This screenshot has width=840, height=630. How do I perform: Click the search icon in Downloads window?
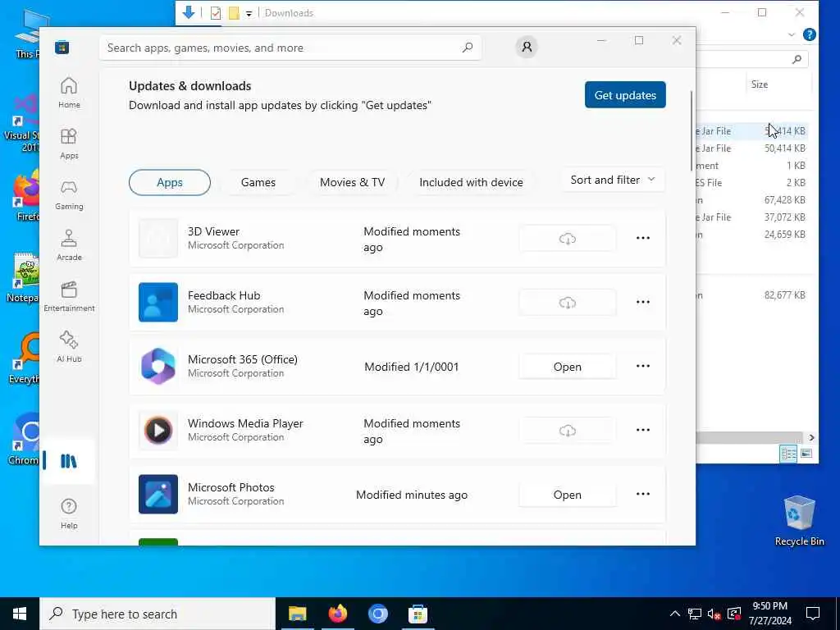(x=797, y=59)
